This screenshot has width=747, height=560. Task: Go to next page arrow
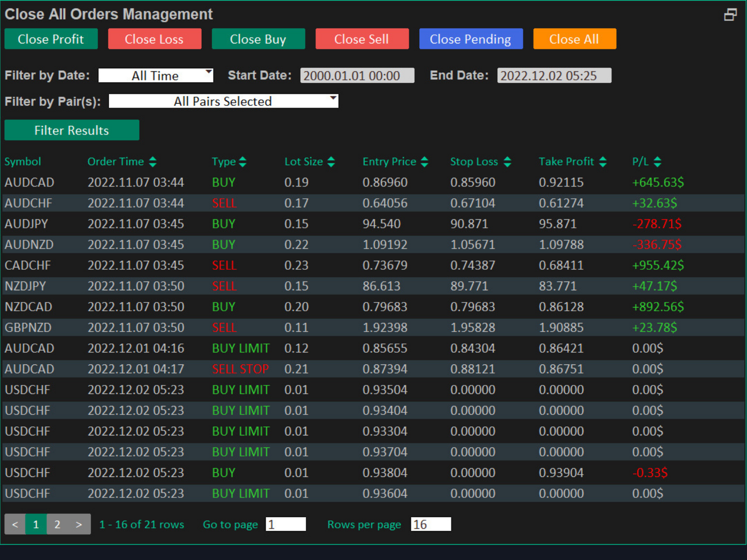tap(79, 524)
